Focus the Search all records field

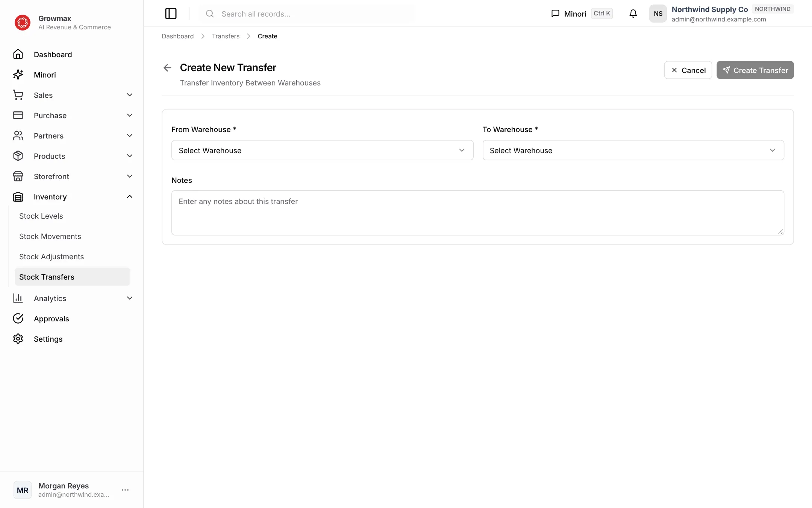[x=308, y=14]
